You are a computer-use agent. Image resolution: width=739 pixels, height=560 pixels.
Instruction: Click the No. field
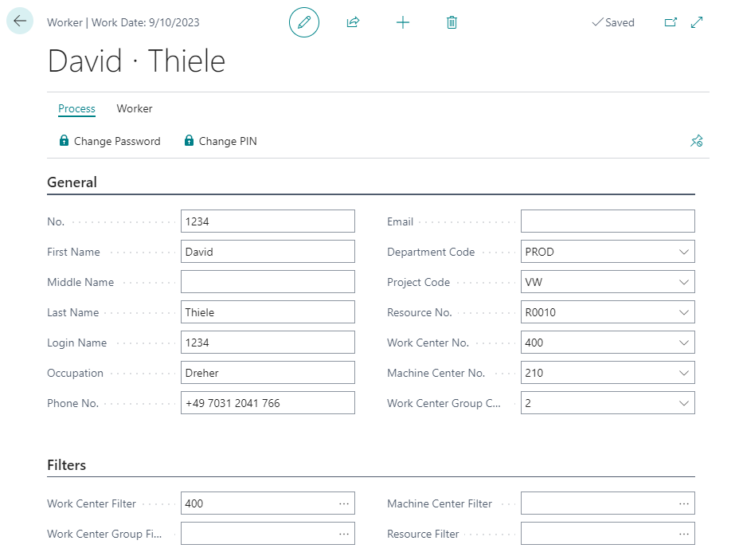coord(268,221)
